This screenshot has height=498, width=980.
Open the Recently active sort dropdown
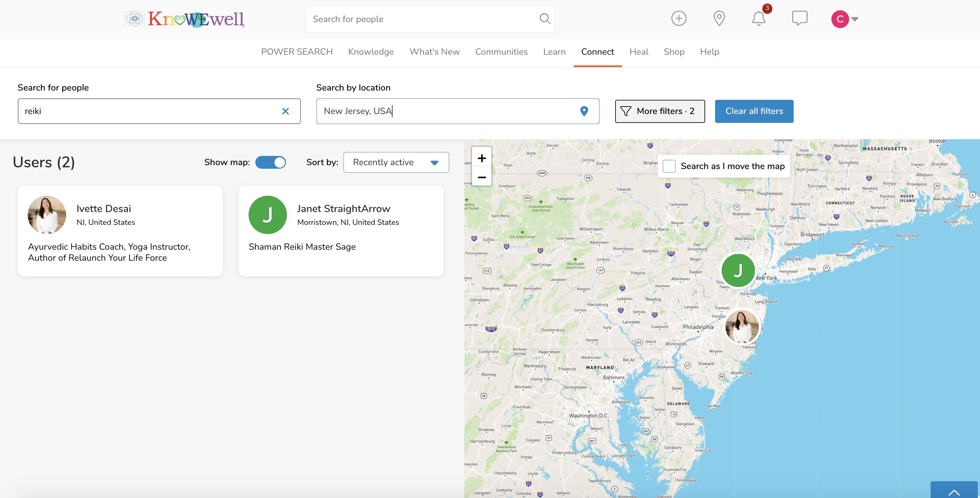(396, 162)
